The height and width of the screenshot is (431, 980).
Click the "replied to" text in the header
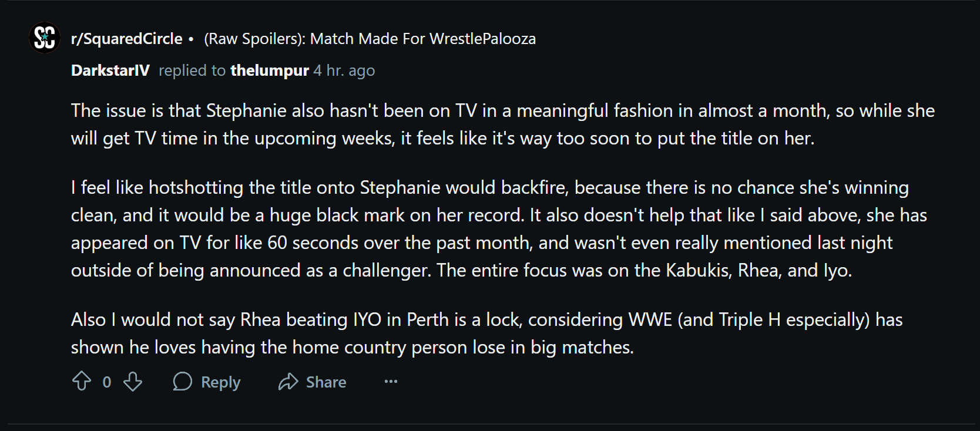(x=192, y=70)
